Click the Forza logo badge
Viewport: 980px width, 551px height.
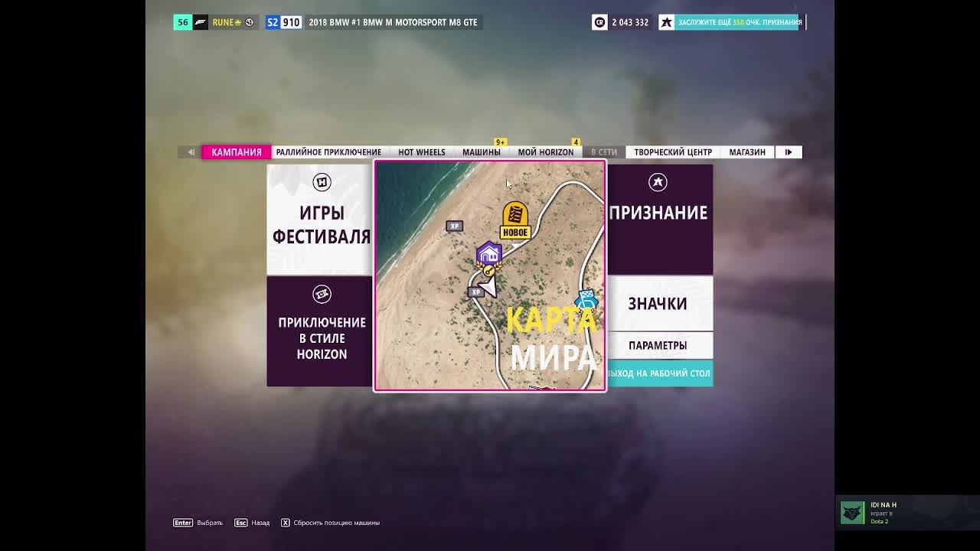200,22
